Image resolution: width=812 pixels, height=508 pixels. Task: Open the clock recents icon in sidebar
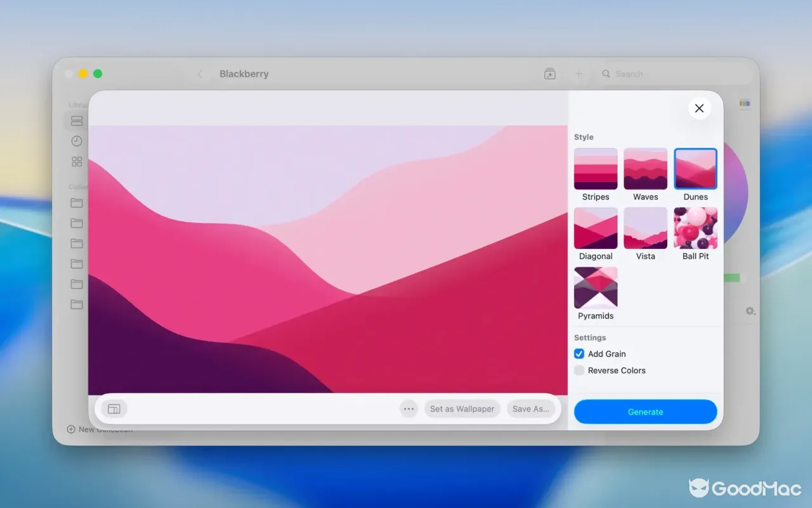pos(77,141)
